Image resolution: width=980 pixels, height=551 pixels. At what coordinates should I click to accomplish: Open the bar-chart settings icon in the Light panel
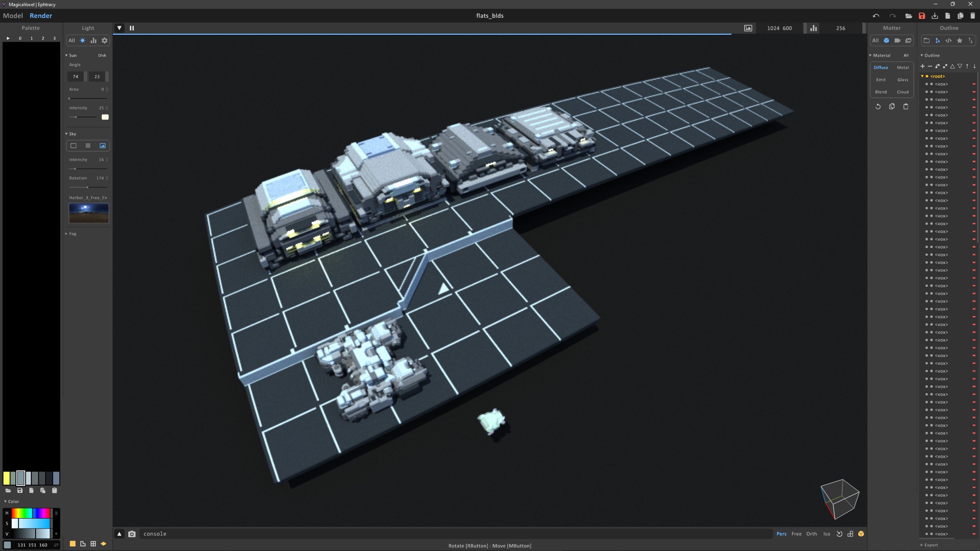point(93,41)
